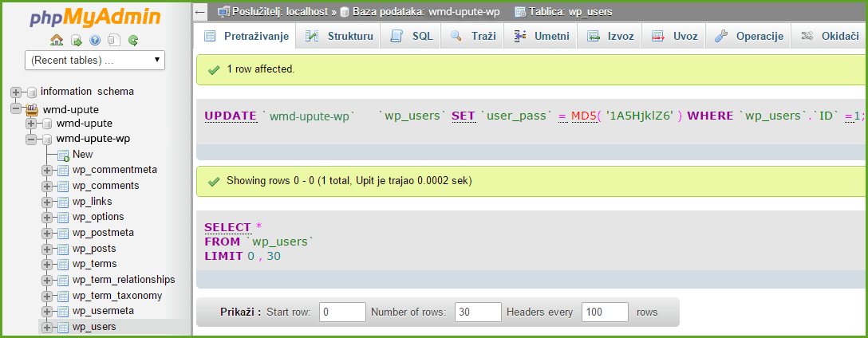Click the Start row input field
Viewport: 868px width, 338px height.
(342, 312)
